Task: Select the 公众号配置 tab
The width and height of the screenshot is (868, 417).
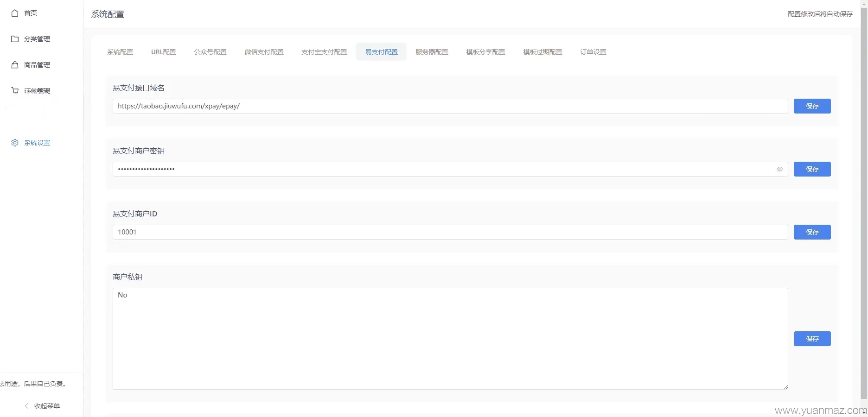Action: pyautogui.click(x=211, y=52)
